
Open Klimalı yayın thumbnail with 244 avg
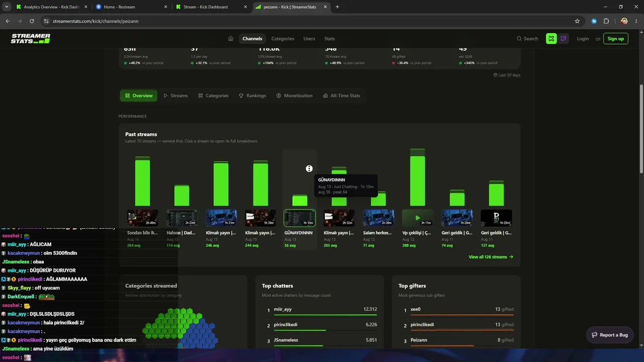click(x=260, y=218)
